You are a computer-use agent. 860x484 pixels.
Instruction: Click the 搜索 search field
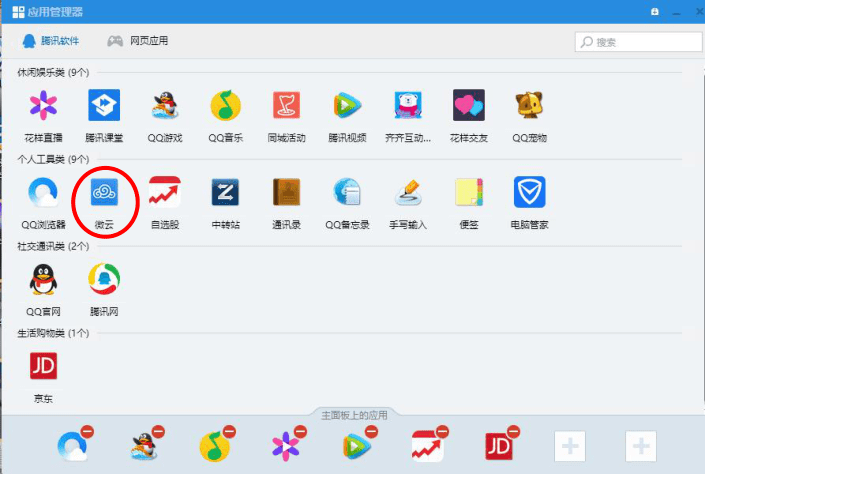pos(638,42)
